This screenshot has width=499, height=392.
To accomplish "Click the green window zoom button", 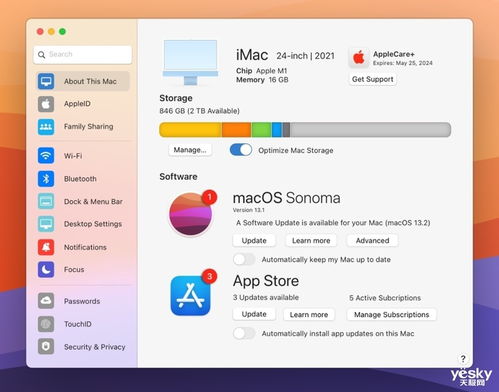I will tap(62, 31).
